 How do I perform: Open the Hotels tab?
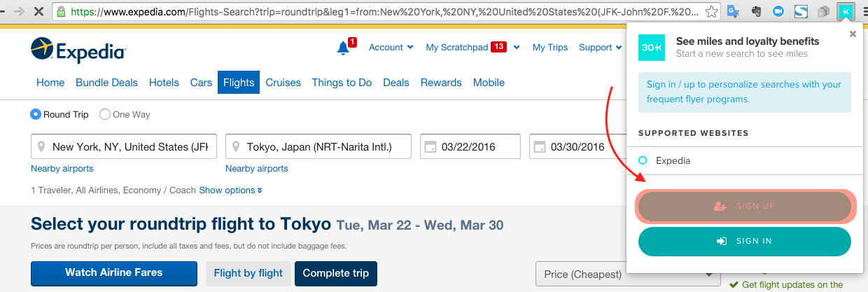tap(164, 83)
